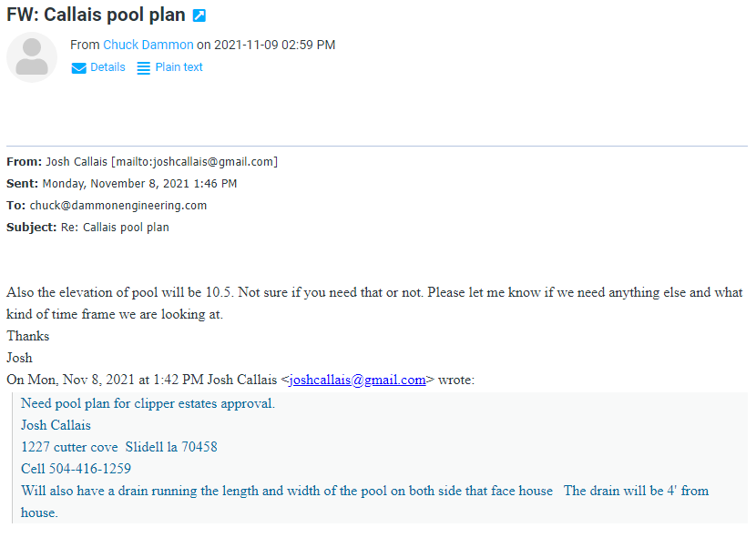Switch to Plain text view label
Viewport: 756px width, 558px height.
click(x=179, y=67)
